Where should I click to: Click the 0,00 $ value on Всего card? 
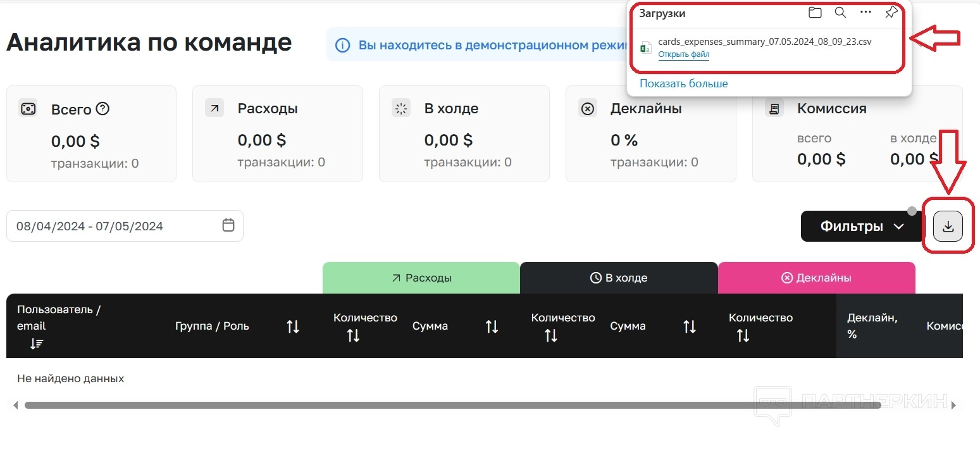75,141
